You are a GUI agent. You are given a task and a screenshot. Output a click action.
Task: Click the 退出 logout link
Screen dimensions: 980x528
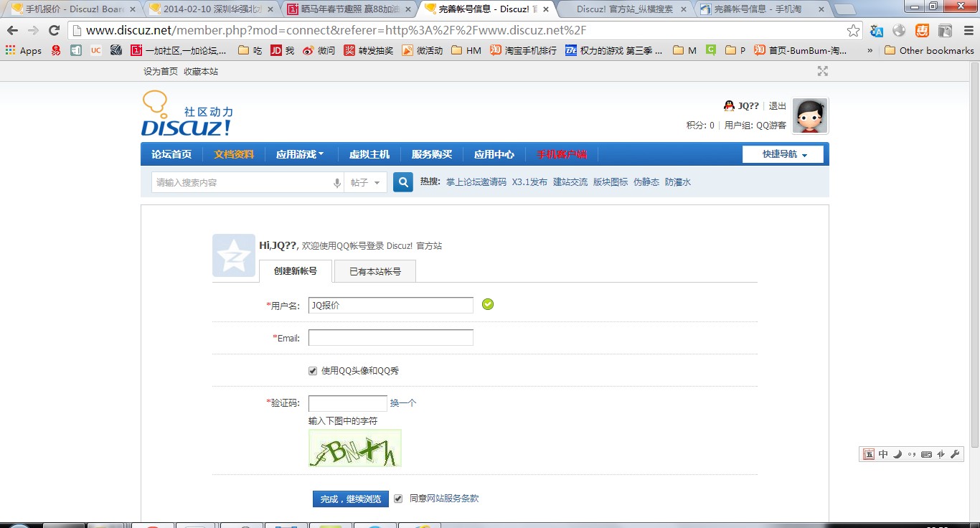(x=778, y=106)
